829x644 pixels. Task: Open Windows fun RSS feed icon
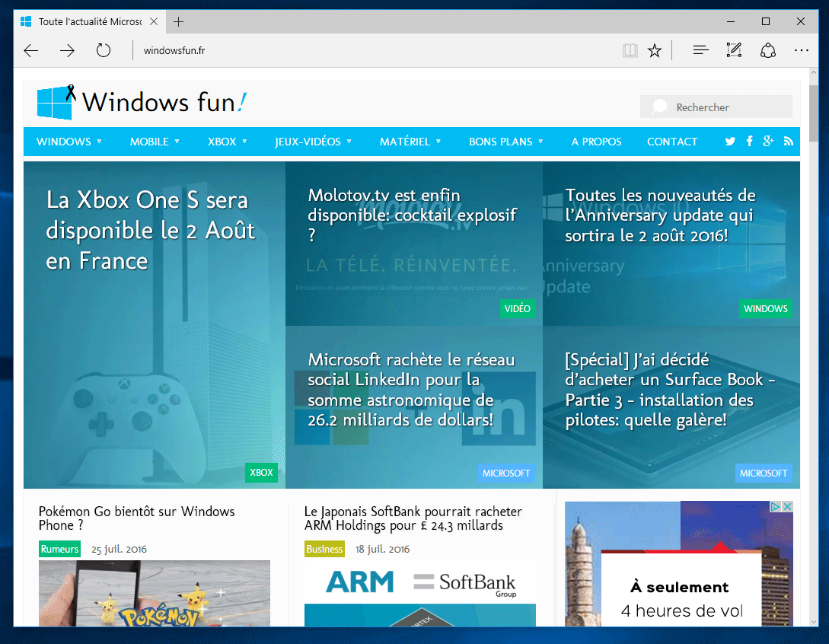point(788,142)
